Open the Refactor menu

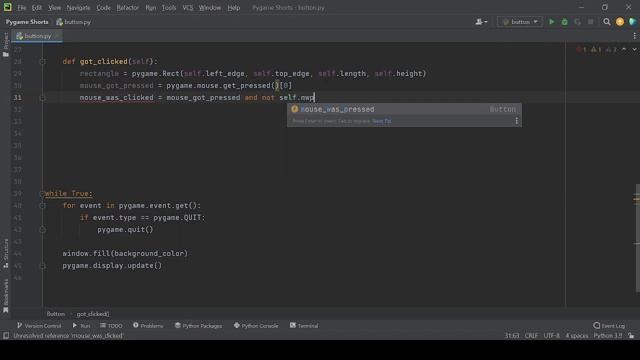coord(128,8)
